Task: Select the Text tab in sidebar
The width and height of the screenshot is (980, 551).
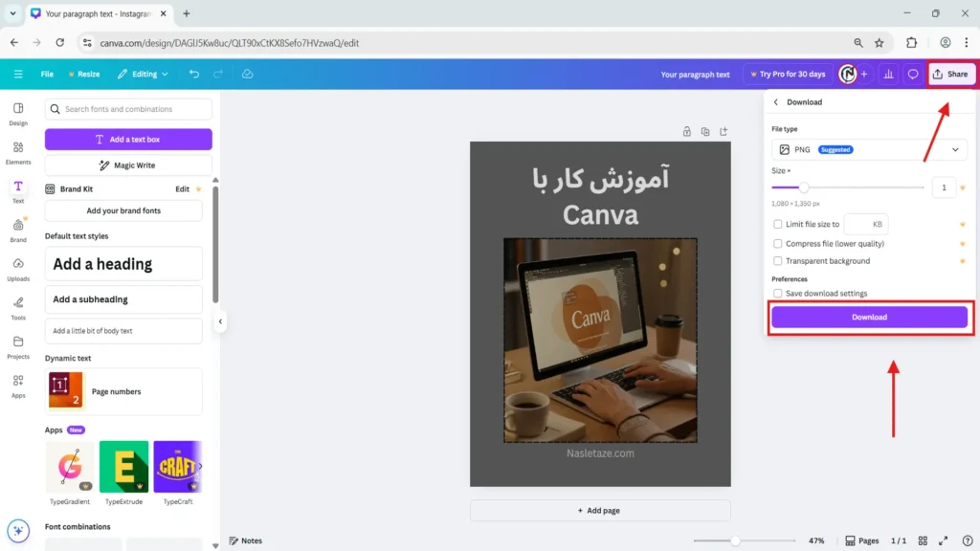Action: (x=18, y=191)
